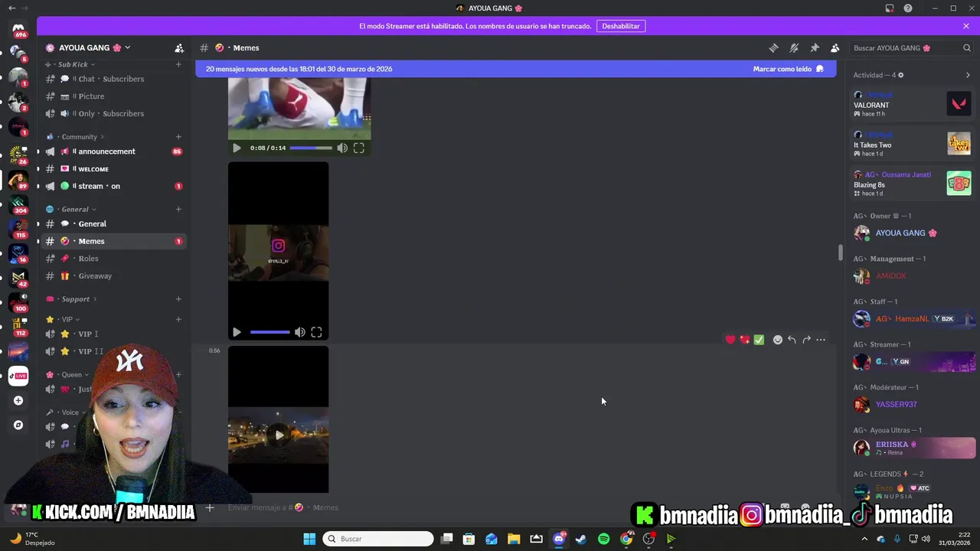The width and height of the screenshot is (980, 551).
Task: Collapse the VIP category
Action: click(67, 319)
